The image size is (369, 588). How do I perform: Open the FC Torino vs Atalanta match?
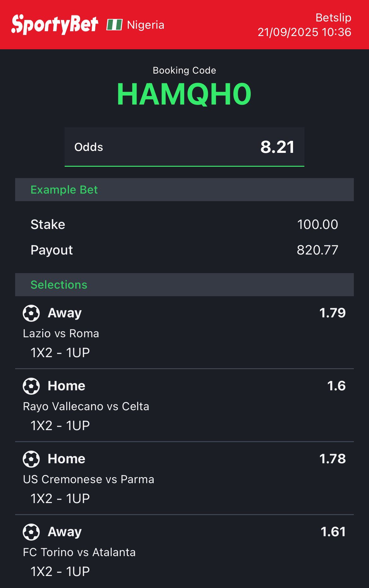click(x=79, y=552)
